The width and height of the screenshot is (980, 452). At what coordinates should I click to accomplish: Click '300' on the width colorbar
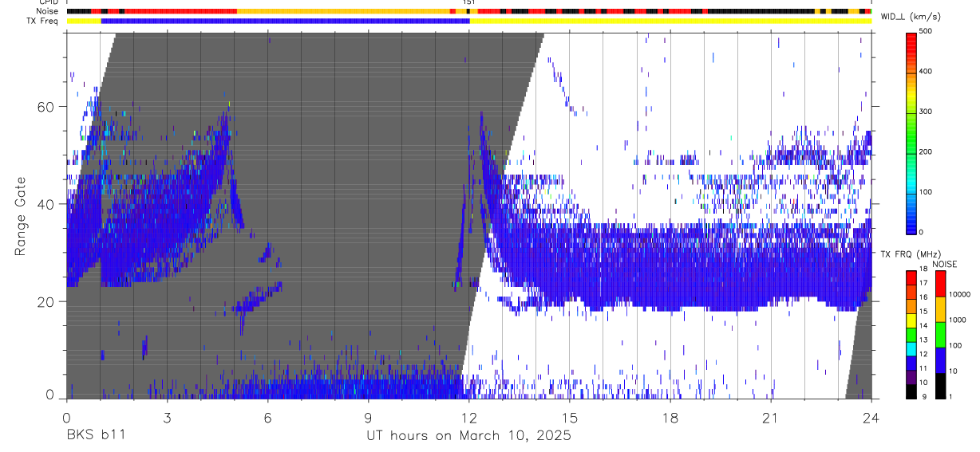(926, 112)
